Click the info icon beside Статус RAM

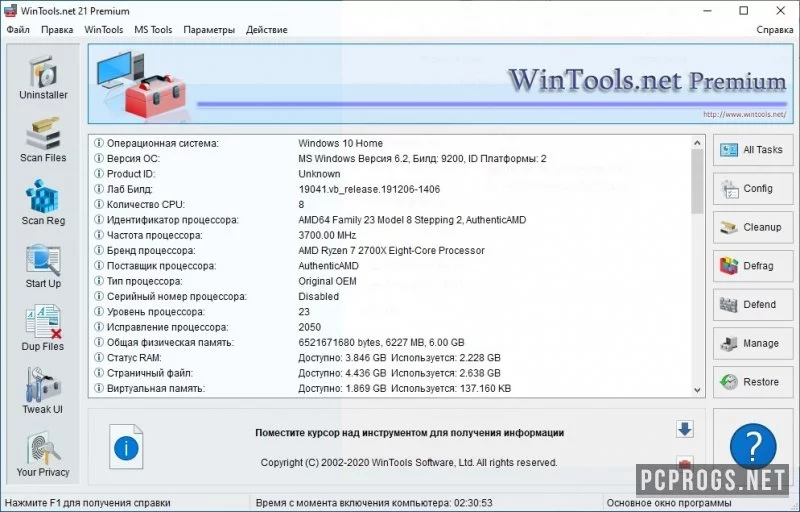point(99,357)
